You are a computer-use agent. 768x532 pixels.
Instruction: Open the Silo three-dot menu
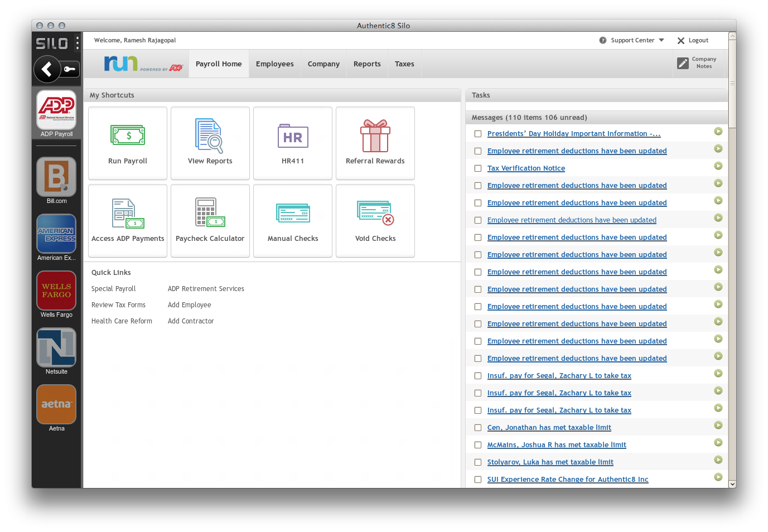tap(78, 43)
